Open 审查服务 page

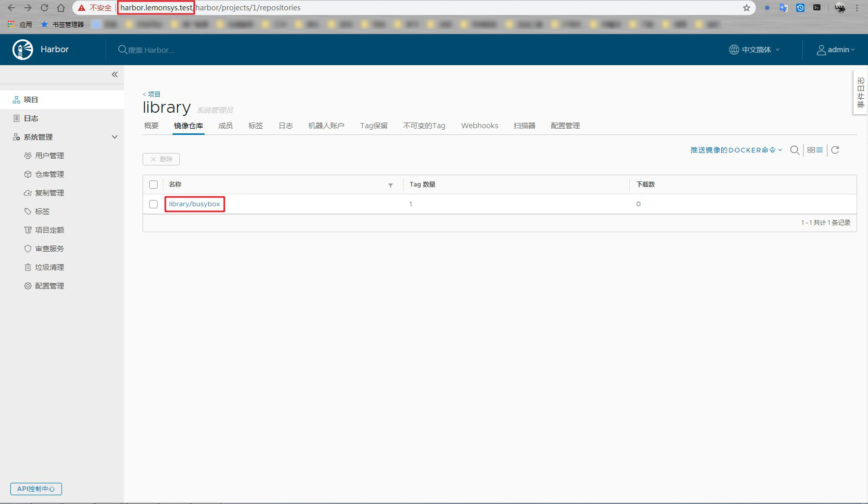(x=50, y=249)
